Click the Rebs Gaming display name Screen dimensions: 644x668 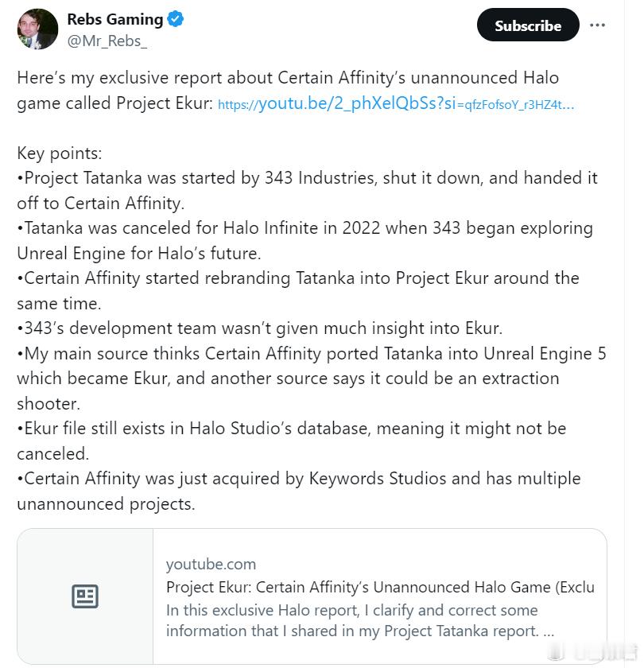click(115, 19)
